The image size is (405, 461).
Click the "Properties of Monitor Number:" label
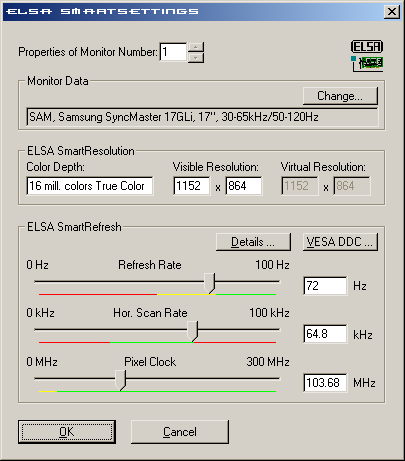(88, 52)
